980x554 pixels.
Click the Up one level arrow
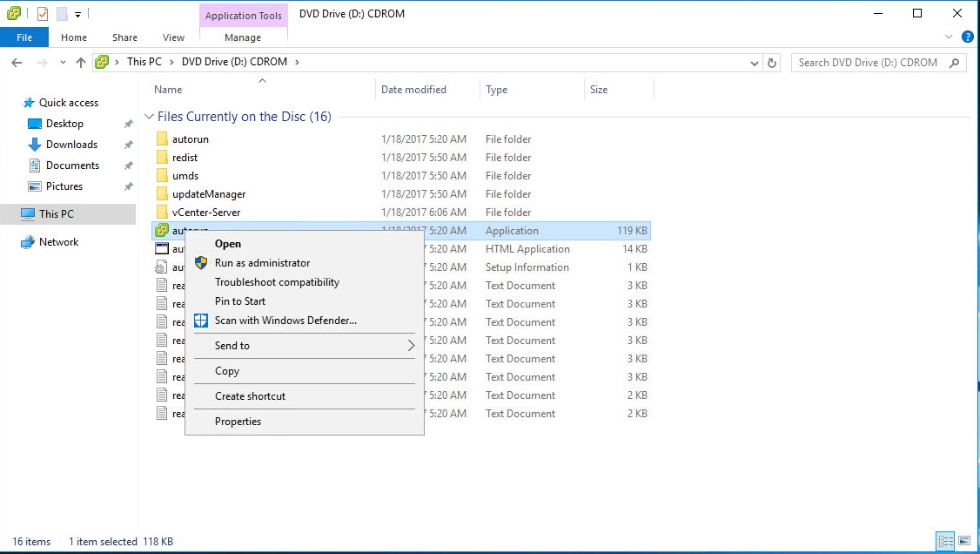coord(81,63)
